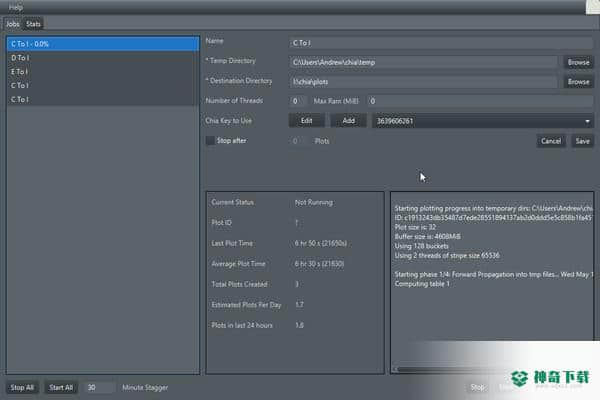Click the log line 'Computing table 1'
The width and height of the screenshot is (600, 400).
click(x=422, y=284)
